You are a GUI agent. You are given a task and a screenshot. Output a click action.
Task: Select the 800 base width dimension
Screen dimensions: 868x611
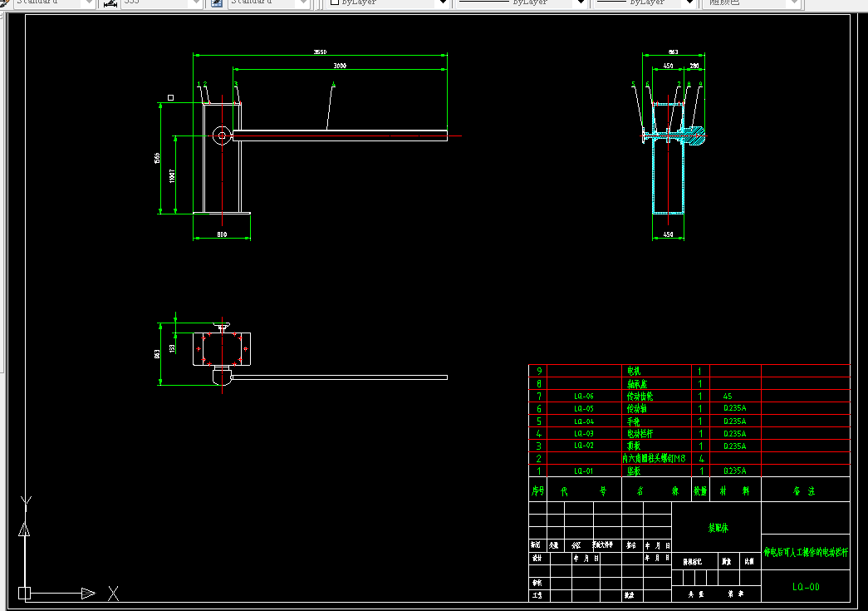(222, 234)
